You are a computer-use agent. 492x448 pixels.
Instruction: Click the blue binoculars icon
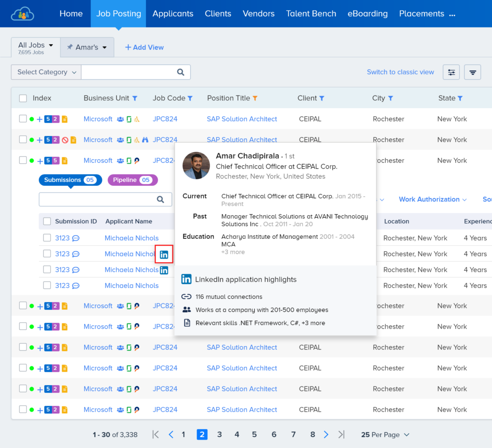click(x=145, y=140)
